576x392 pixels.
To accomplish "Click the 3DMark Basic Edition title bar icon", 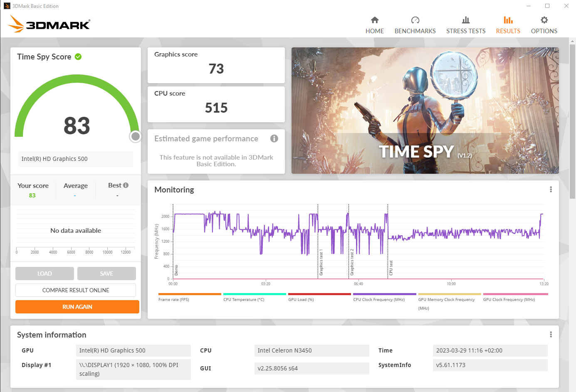I will (x=7, y=6).
